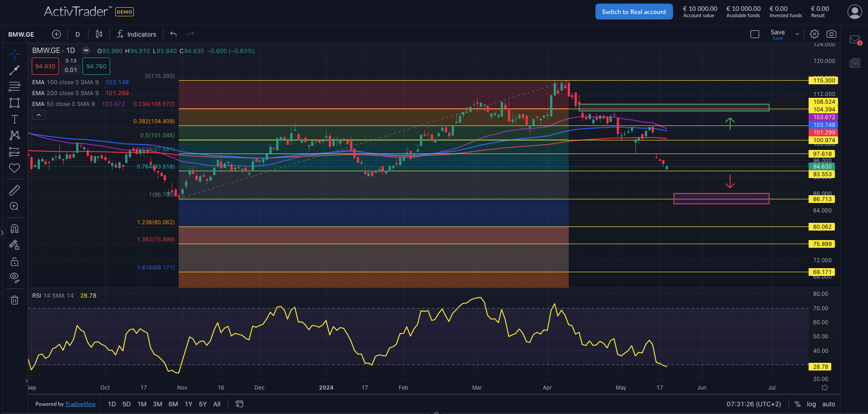868x414 pixels.
Task: Open the candlestick chart style selector
Action: tap(99, 34)
